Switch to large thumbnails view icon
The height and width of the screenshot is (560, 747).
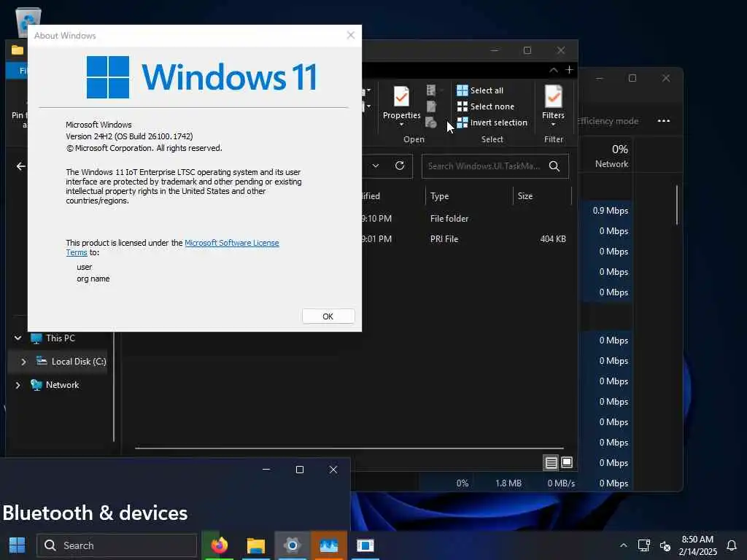click(x=566, y=462)
